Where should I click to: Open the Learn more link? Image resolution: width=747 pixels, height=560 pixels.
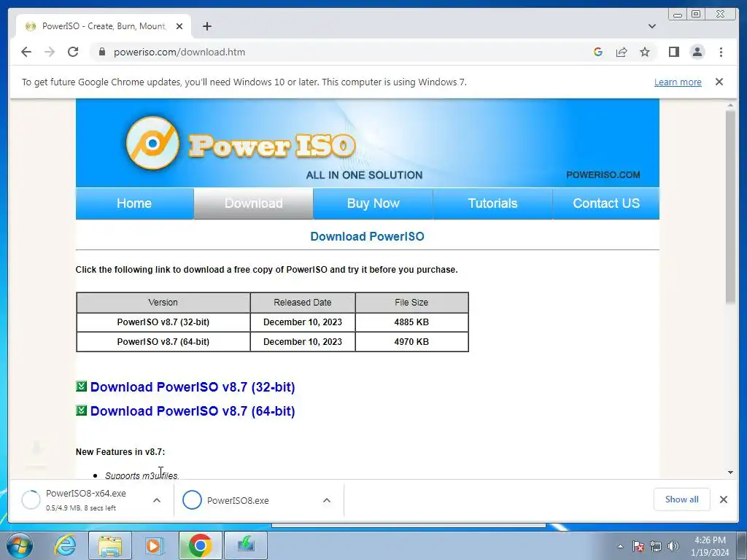pos(678,82)
